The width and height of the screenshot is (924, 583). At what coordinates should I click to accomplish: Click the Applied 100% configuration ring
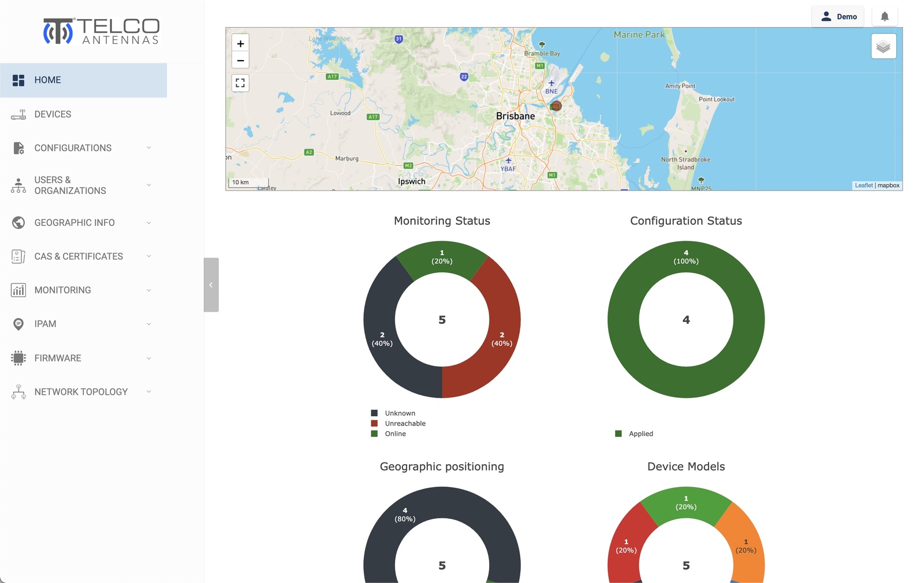pyautogui.click(x=686, y=257)
